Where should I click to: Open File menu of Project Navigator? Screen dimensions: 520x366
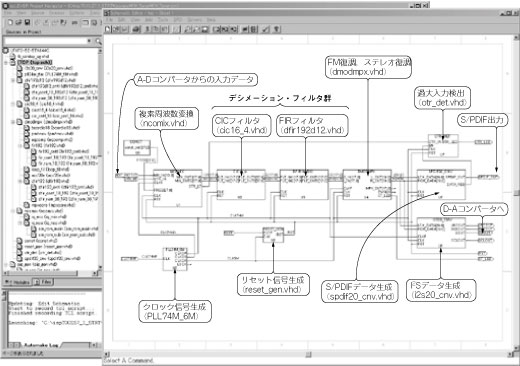tap(8, 13)
